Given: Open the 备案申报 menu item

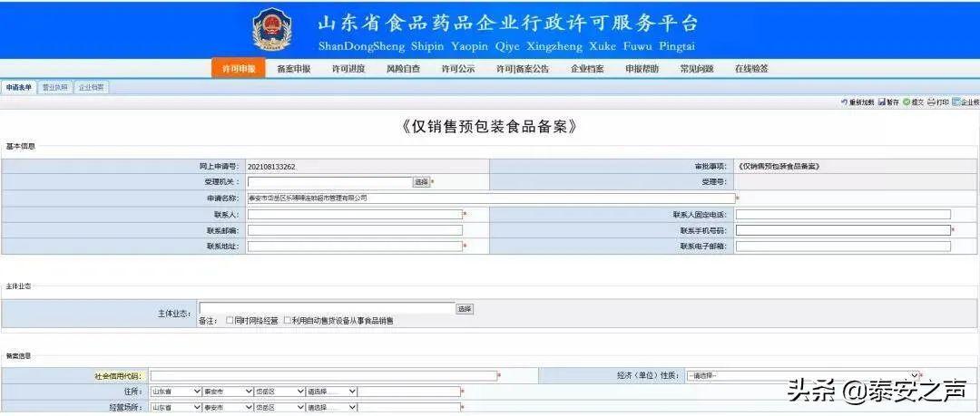Looking at the screenshot, I should [x=293, y=69].
